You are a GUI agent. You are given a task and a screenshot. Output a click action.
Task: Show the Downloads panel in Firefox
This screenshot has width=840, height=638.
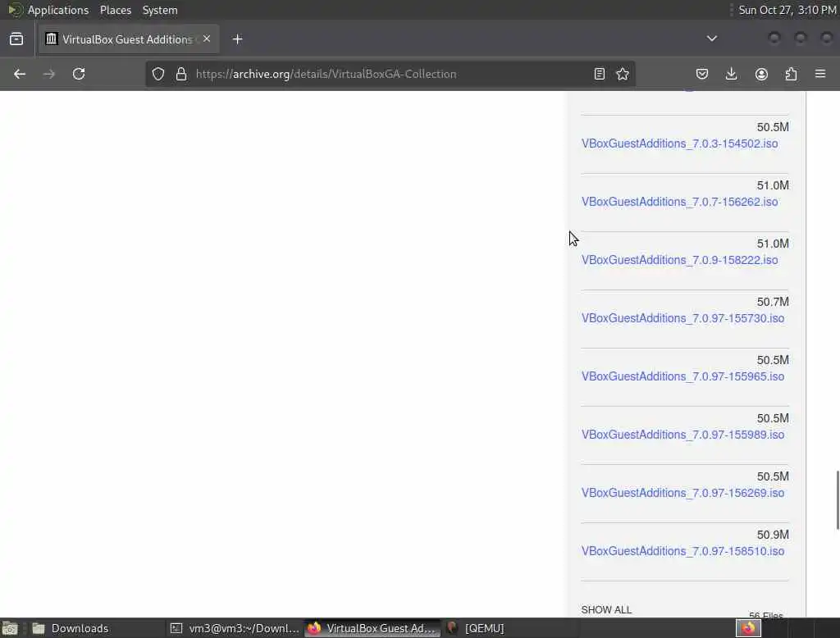point(731,74)
